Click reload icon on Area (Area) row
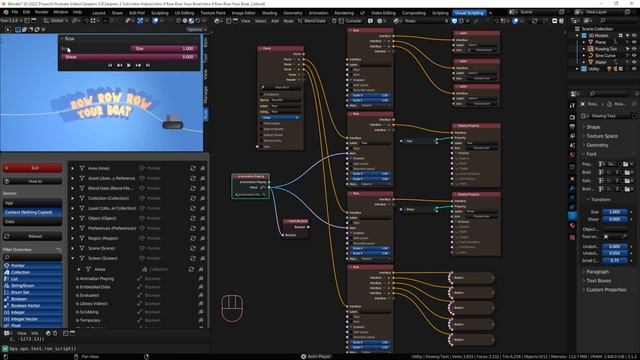Screen dimensions: 640x360 coord(193,168)
